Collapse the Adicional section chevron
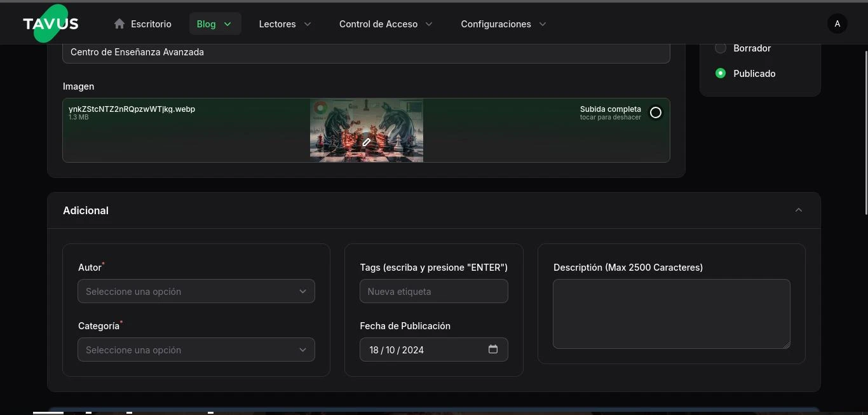 point(798,210)
